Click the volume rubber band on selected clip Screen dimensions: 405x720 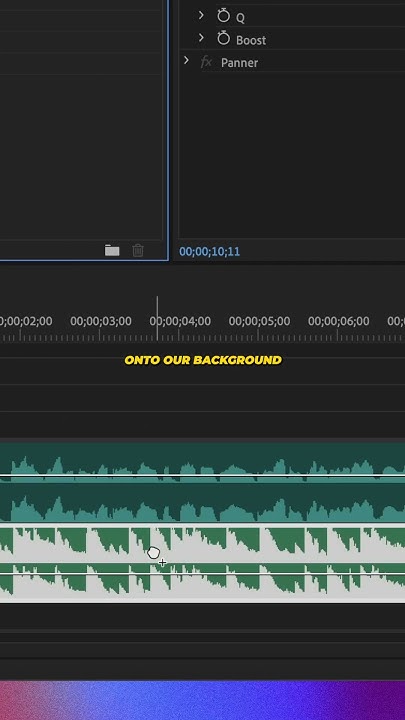pos(202,574)
